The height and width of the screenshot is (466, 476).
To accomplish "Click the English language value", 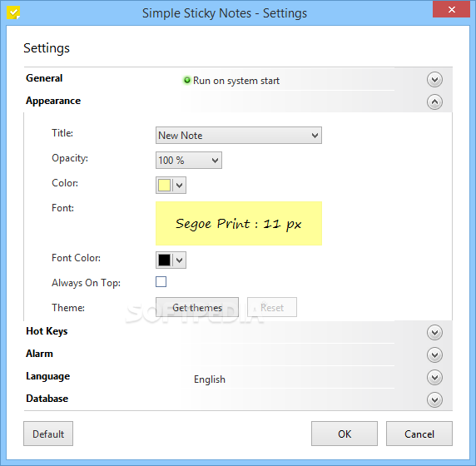I will (210, 379).
